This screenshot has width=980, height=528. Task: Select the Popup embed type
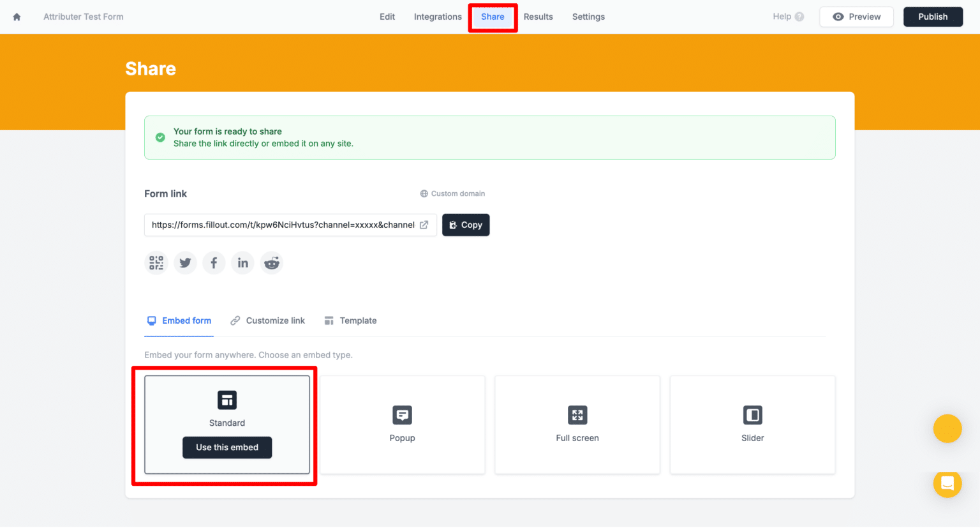coord(402,425)
